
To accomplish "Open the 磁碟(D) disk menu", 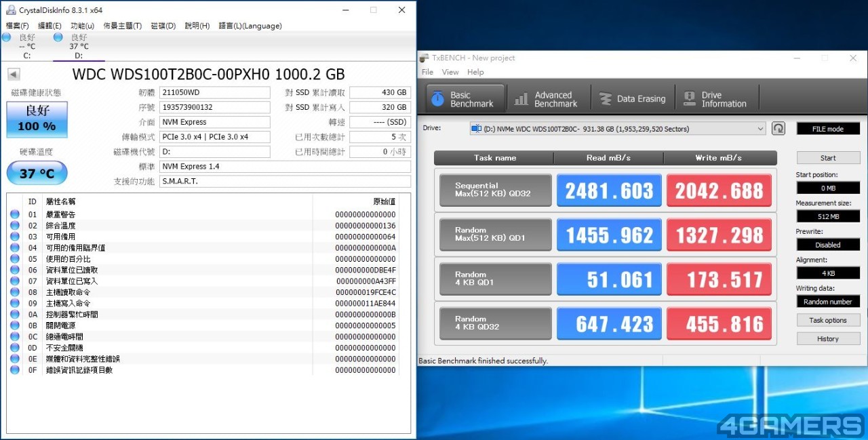I will tap(163, 26).
